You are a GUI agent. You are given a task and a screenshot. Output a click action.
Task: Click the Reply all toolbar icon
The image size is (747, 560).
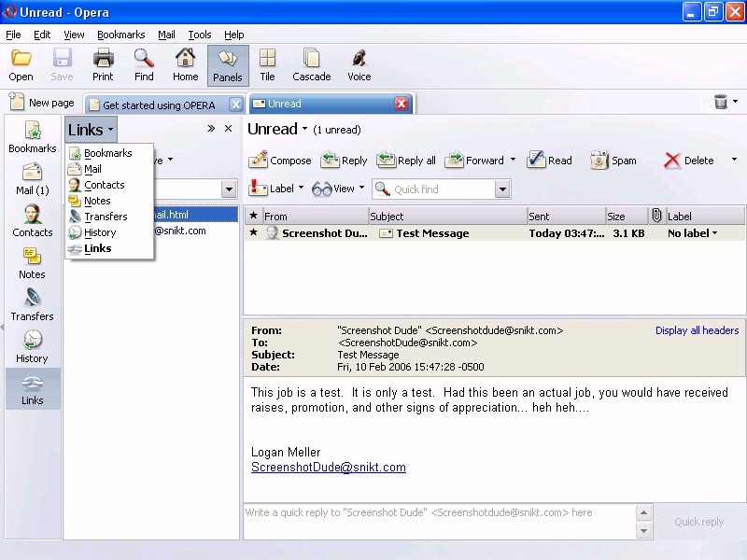coord(387,161)
